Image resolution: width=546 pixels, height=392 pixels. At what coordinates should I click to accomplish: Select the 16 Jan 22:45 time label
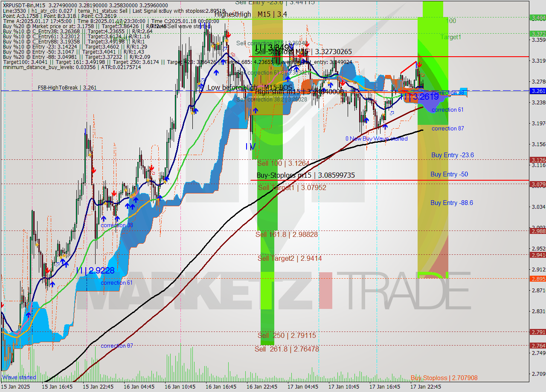pyautogui.click(x=261, y=387)
